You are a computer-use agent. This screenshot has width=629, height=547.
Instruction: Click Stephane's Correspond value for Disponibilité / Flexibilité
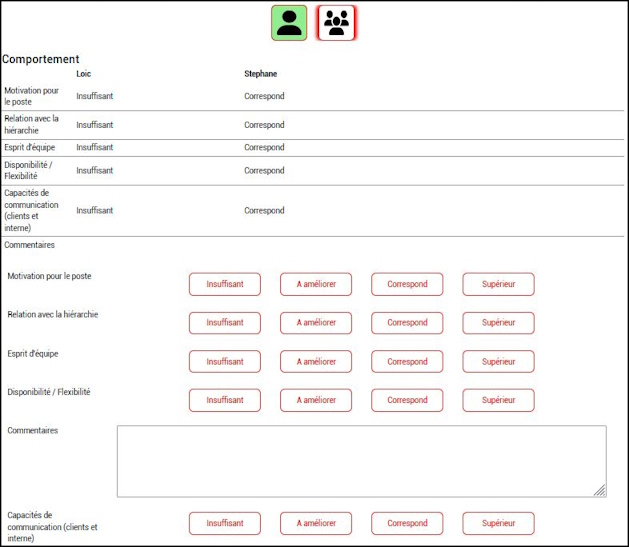click(x=264, y=170)
